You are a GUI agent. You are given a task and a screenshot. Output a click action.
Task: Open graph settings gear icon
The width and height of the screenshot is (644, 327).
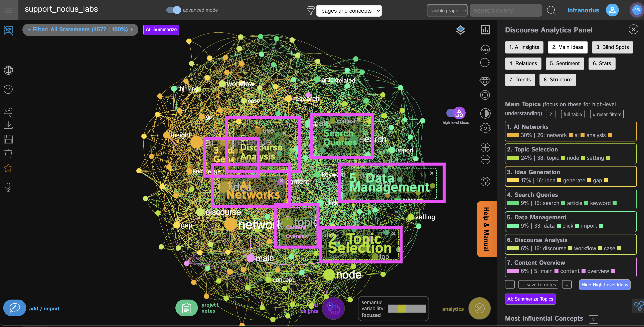(485, 128)
